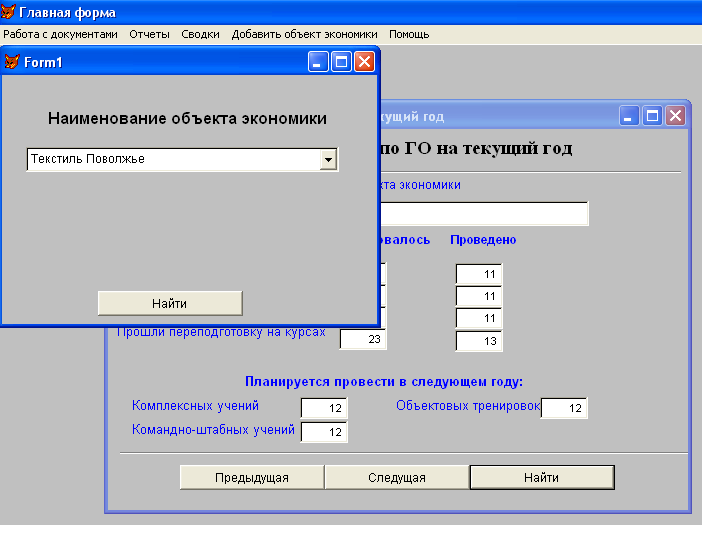Expand the object name dropdown arrow
Image resolution: width=702 pixels, height=534 pixels.
[328, 160]
